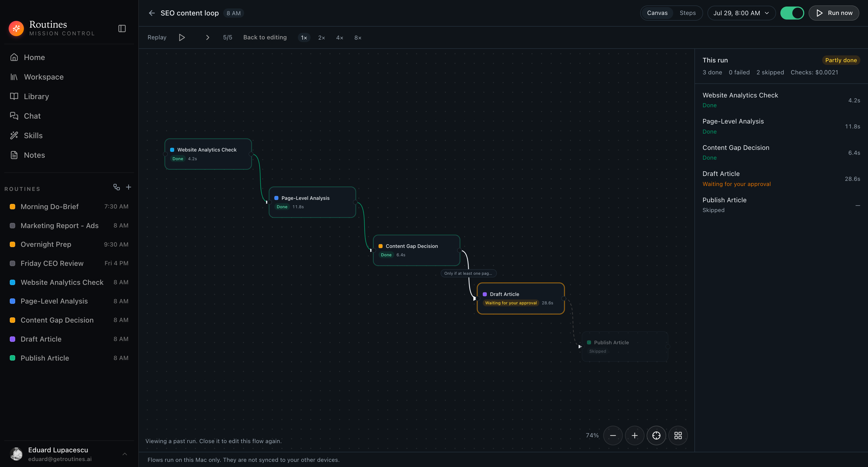Step forward in replay
Screen dimensions: 868x467
208,37
